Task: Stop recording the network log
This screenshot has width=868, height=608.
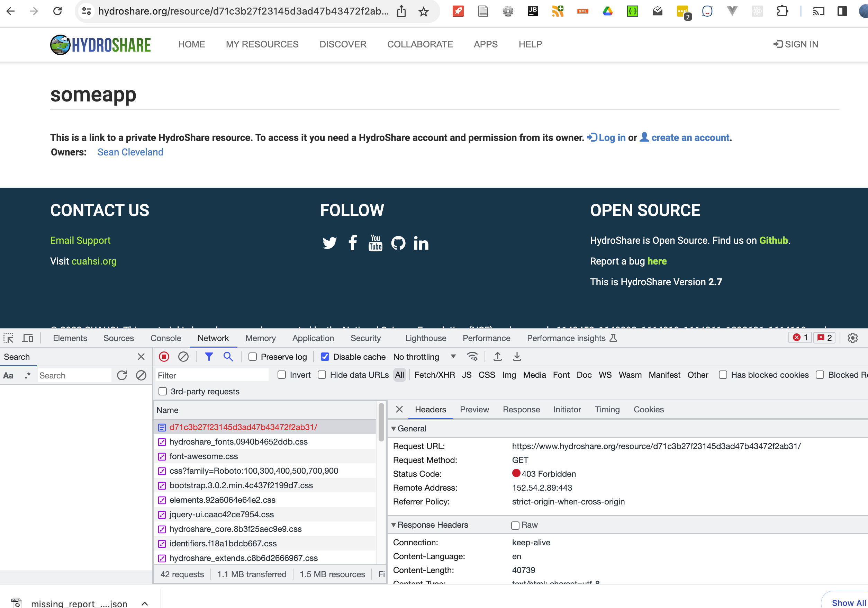Action: click(x=164, y=357)
